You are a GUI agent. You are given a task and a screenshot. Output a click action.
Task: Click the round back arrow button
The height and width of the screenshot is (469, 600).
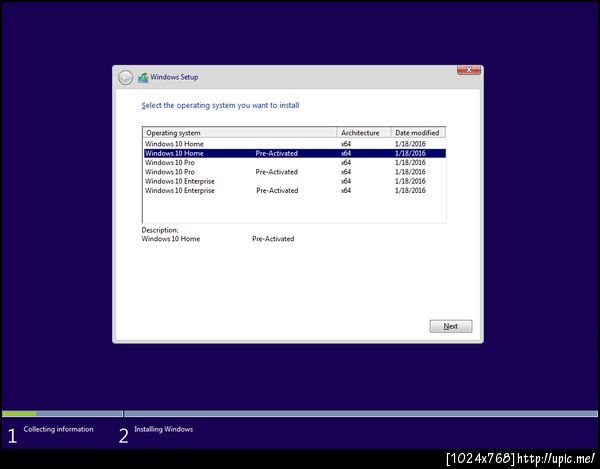(126, 78)
